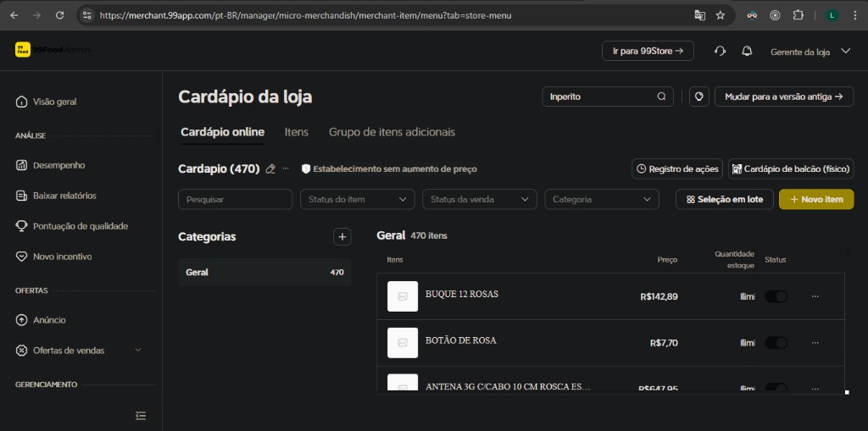
Task: Click the item name BUQUE 12 ROSAS
Action: click(x=462, y=295)
